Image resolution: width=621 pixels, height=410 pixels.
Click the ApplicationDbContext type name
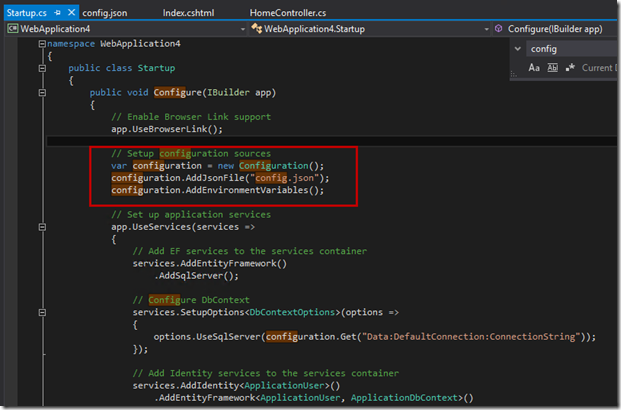click(404, 398)
